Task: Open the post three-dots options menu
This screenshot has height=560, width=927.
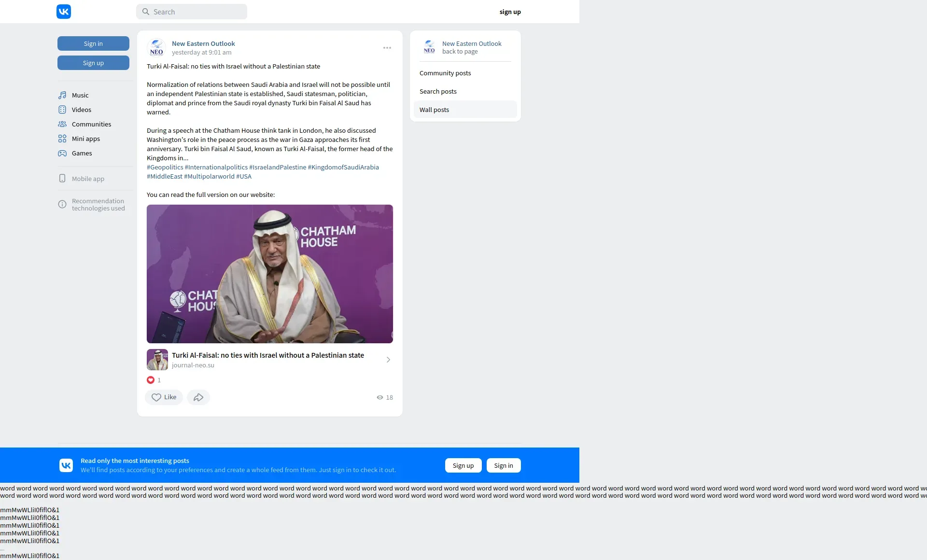Action: click(387, 48)
